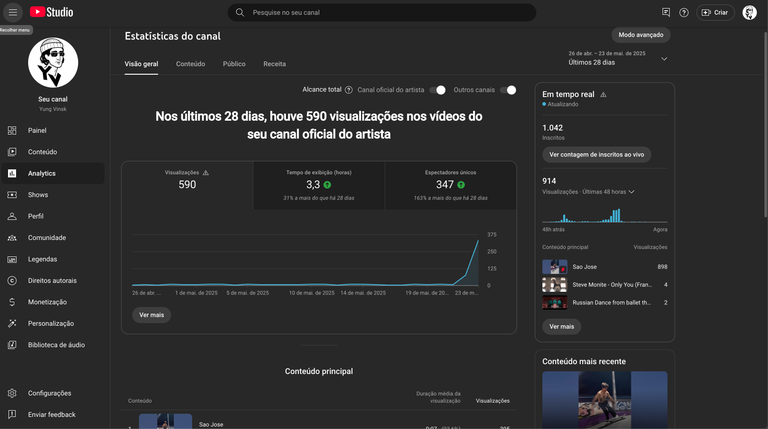Open Steve Monite - Only You thumbnail

554,285
